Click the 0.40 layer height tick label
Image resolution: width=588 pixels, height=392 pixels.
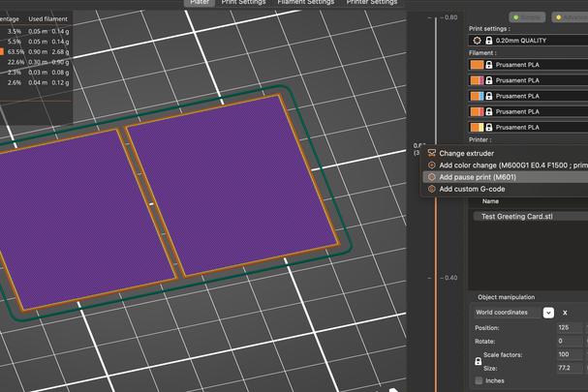450,278
